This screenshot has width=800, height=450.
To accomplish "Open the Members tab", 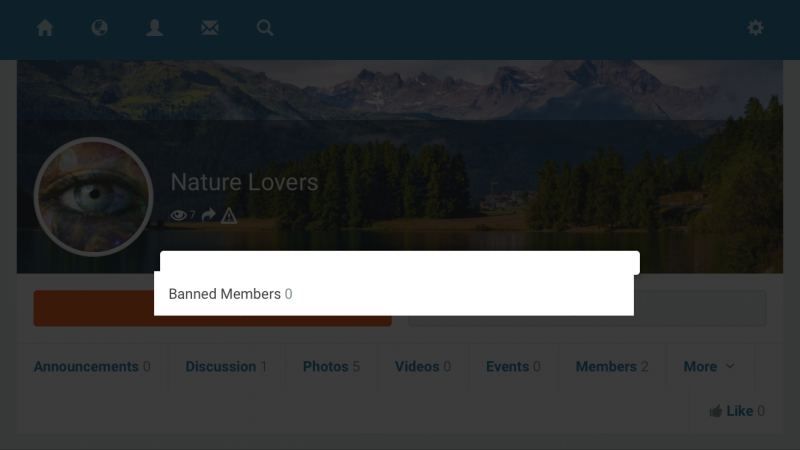I will tap(612, 366).
